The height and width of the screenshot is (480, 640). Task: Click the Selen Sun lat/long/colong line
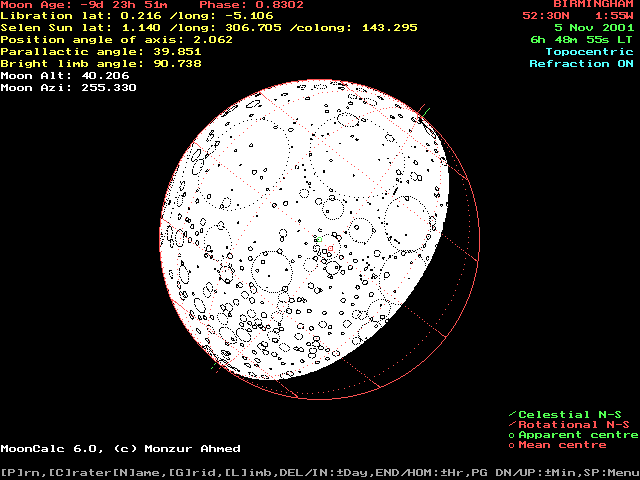point(209,28)
